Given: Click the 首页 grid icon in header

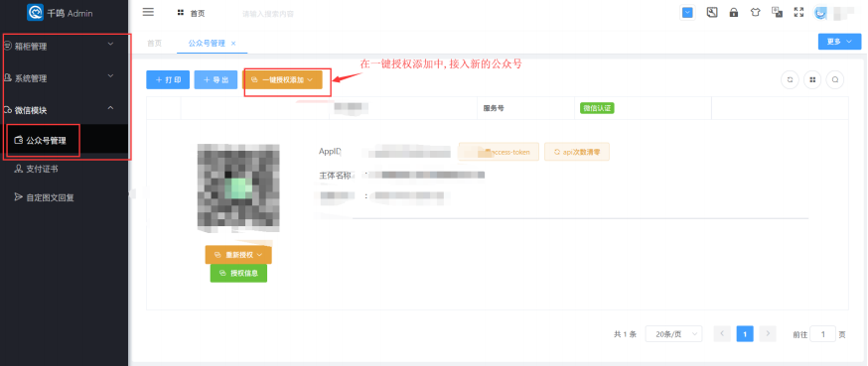Looking at the screenshot, I should click(x=181, y=13).
